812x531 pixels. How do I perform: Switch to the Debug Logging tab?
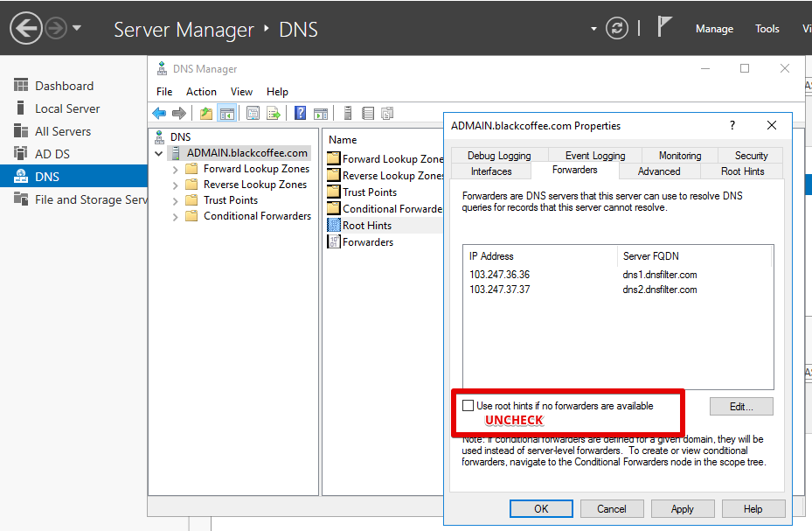[499, 156]
